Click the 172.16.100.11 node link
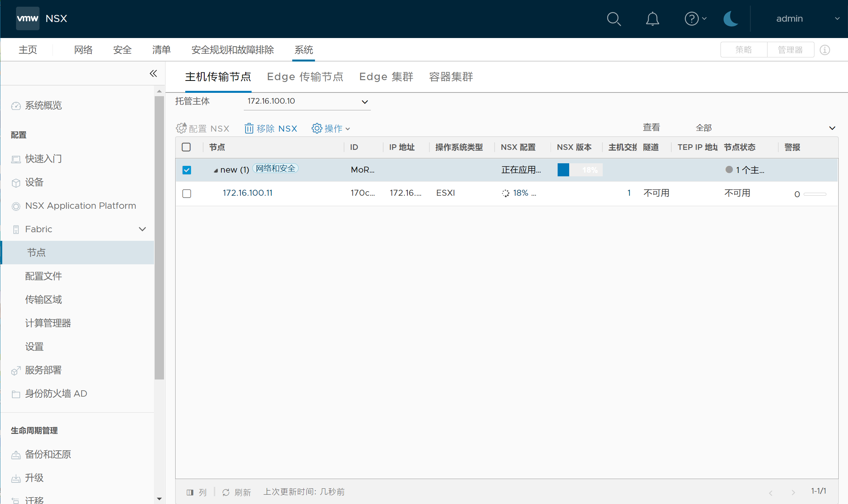The image size is (848, 504). click(x=248, y=193)
